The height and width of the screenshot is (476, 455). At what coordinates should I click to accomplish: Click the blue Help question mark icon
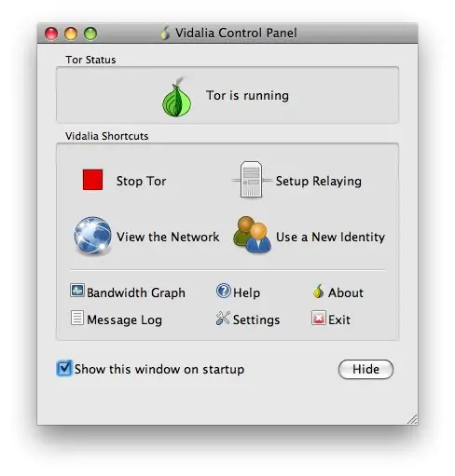click(x=224, y=291)
